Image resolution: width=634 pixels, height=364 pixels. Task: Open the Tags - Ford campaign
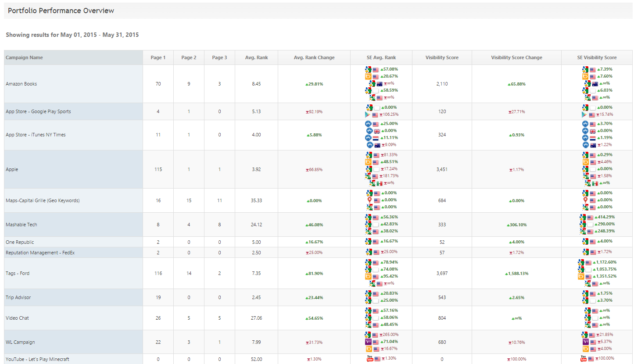(18, 273)
